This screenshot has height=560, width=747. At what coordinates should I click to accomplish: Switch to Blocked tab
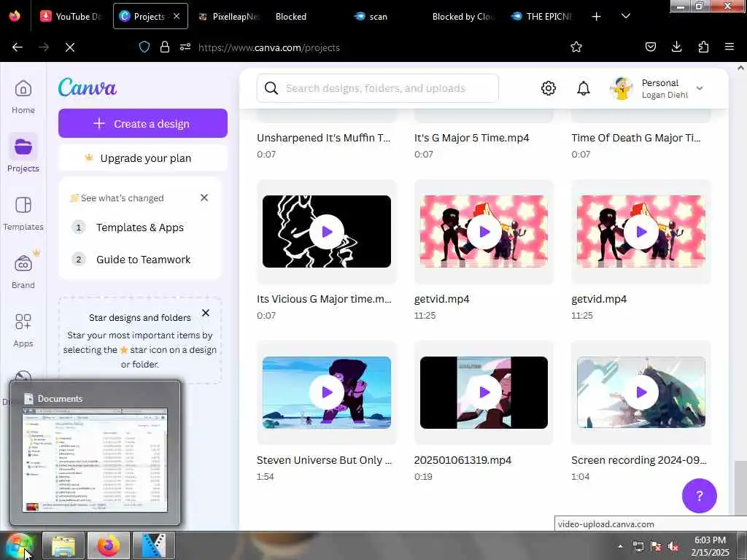(290, 16)
